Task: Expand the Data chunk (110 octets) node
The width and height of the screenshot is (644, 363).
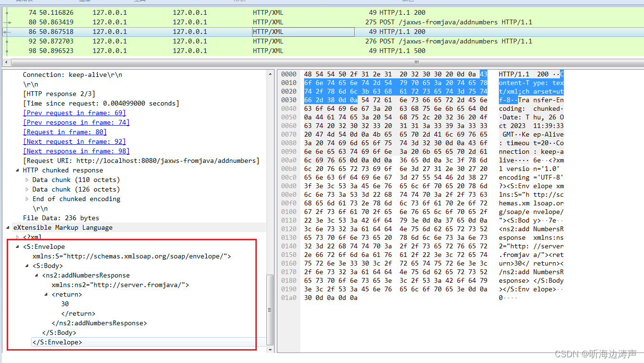Action: pyautogui.click(x=27, y=180)
